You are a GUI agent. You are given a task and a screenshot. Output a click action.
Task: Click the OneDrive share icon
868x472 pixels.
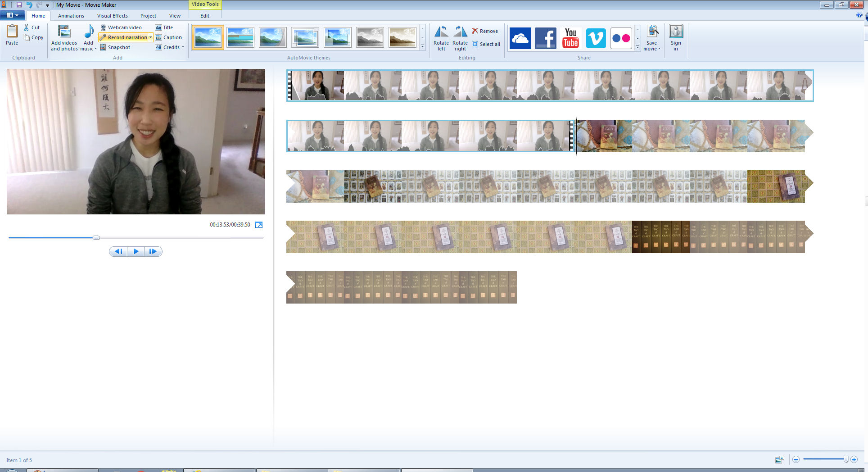click(x=520, y=38)
